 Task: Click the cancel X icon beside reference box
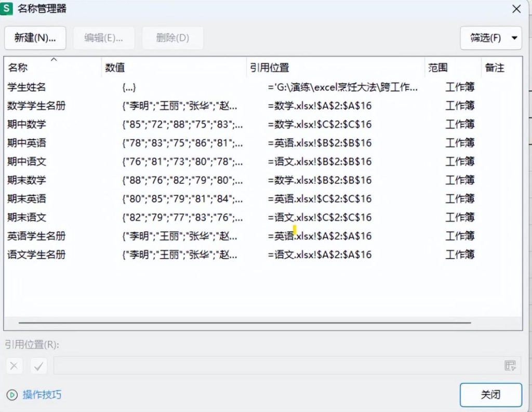point(14,366)
